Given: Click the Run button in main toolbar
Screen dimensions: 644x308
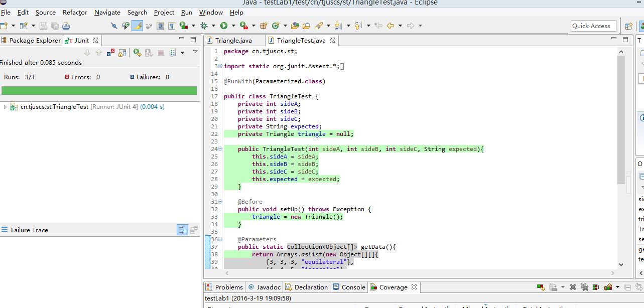Looking at the screenshot, I should [224, 26].
